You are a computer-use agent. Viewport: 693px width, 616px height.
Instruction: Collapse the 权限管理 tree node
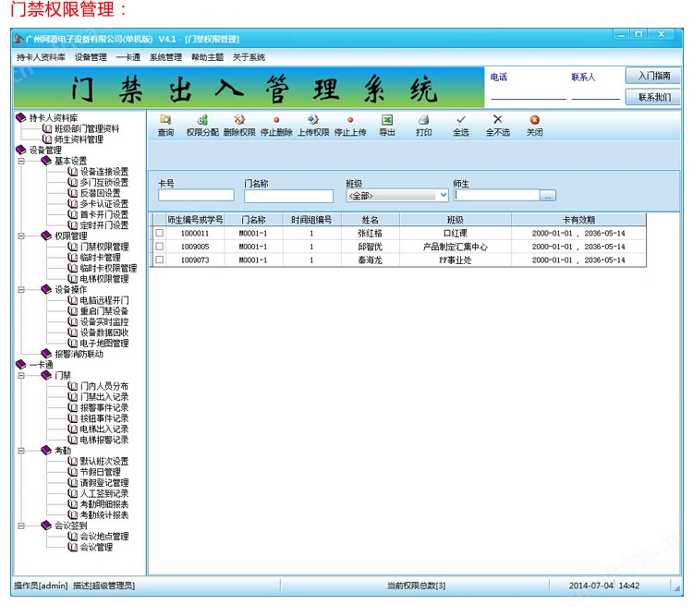tap(21, 236)
